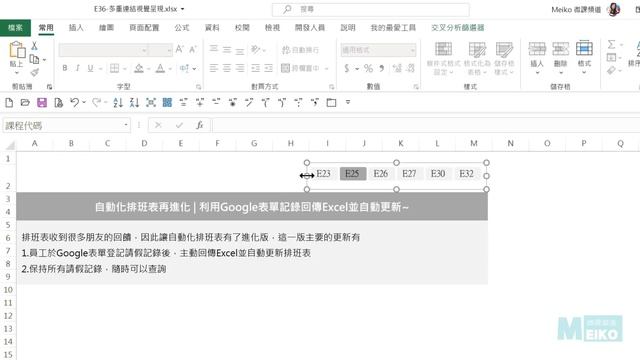Open Cell Styles gallery
Viewport: 640px width, 360px height.
tap(504, 59)
